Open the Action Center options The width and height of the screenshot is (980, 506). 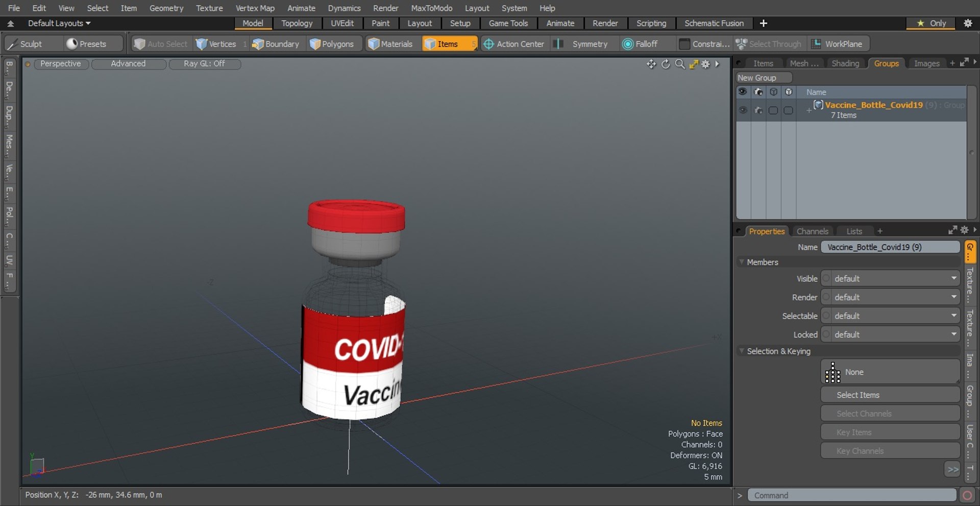pyautogui.click(x=514, y=44)
